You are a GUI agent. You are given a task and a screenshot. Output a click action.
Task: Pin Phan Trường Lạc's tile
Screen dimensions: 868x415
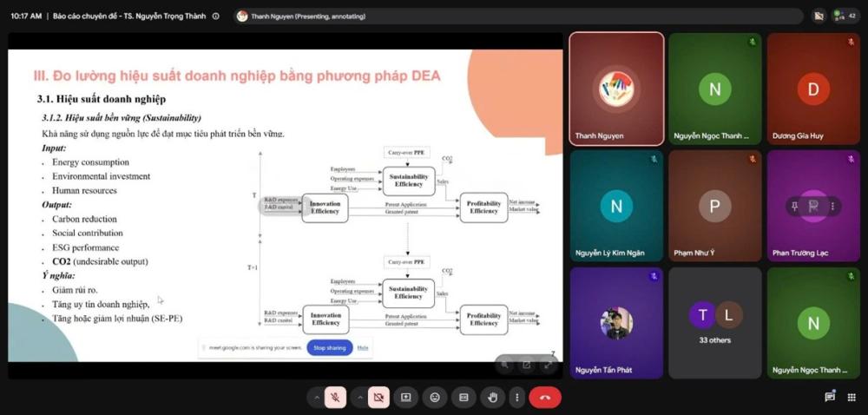coord(795,207)
